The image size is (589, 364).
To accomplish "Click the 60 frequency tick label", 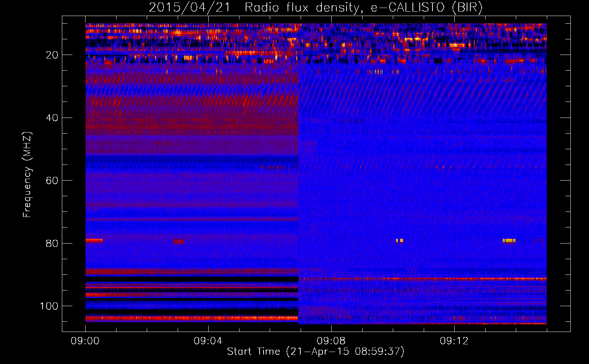I will pyautogui.click(x=52, y=181).
